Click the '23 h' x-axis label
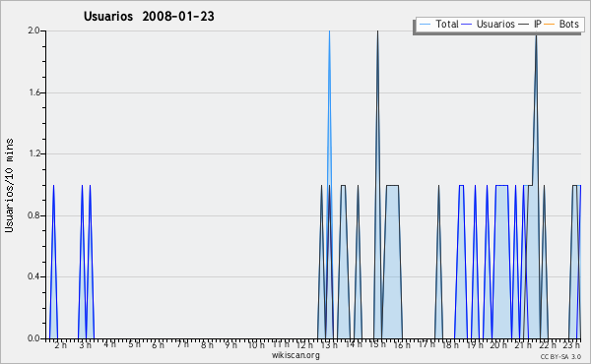Image resolution: width=591 pixels, height=364 pixels. (571, 344)
